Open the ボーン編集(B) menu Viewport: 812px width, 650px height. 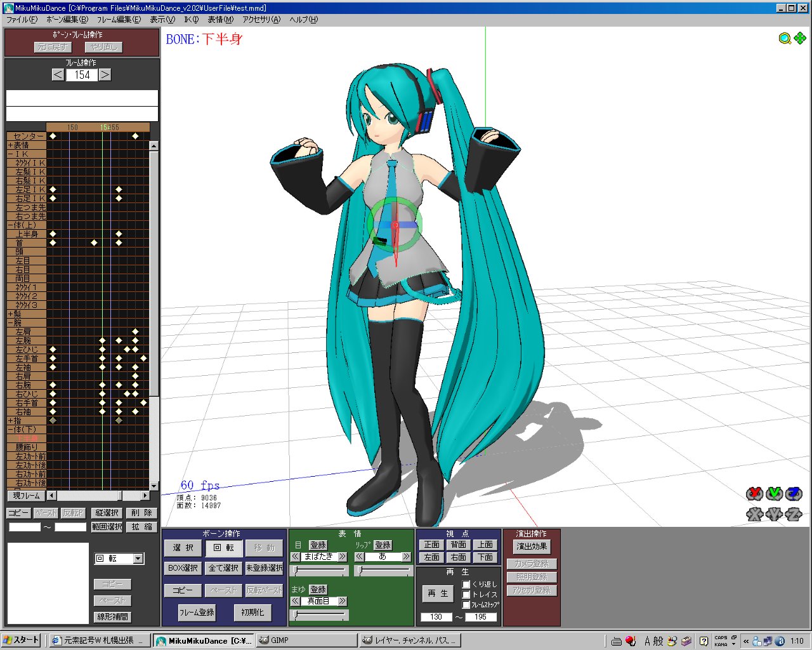(67, 20)
